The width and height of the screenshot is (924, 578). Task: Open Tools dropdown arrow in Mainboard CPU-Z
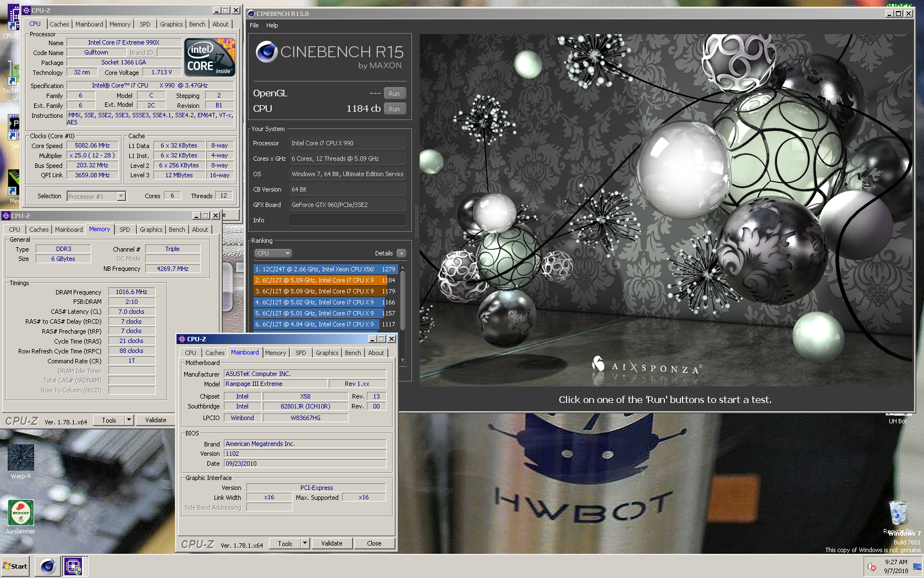click(x=305, y=543)
